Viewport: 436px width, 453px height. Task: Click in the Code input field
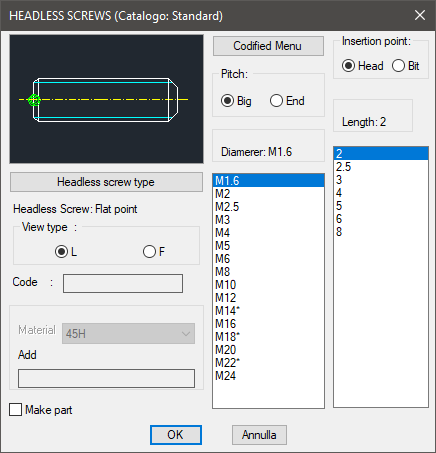point(123,283)
